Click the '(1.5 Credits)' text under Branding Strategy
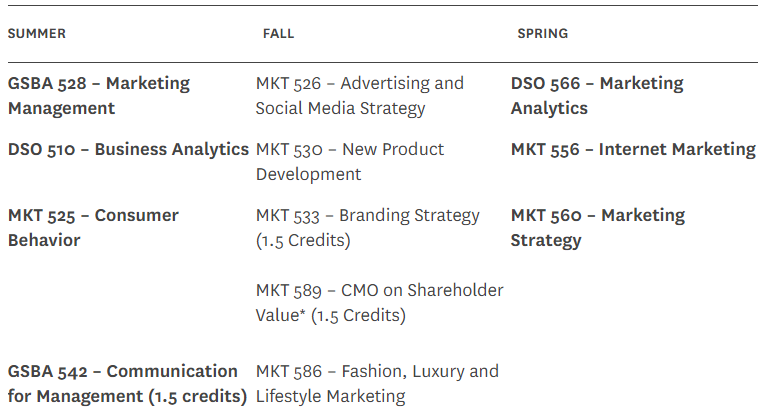767x416 pixels. pyautogui.click(x=303, y=240)
